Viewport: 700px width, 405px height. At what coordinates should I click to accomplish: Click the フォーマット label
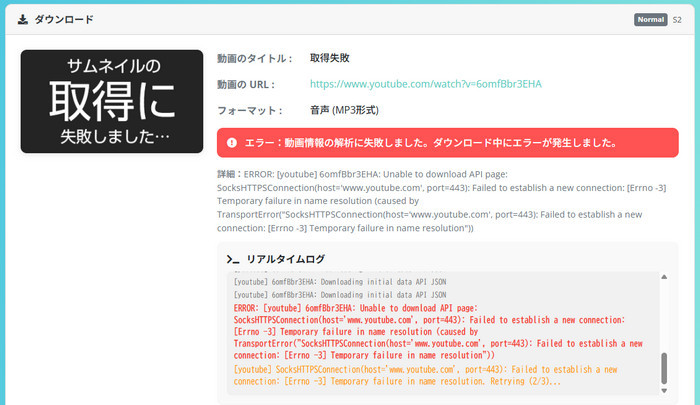(249, 109)
